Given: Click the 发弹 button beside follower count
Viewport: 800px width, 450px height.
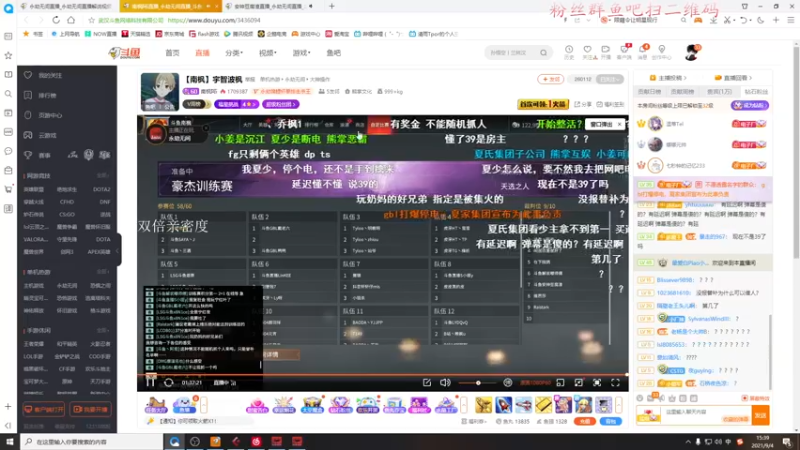Looking at the screenshot, I should tap(550, 79).
